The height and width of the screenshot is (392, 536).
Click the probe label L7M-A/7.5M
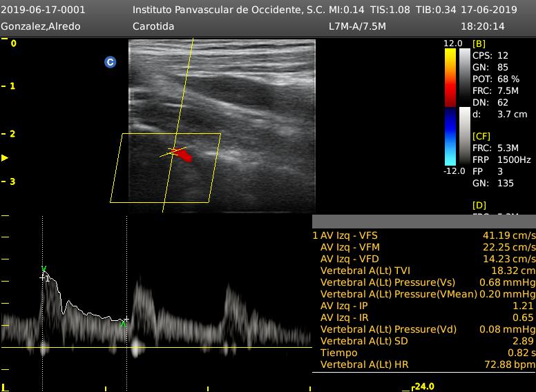point(357,26)
